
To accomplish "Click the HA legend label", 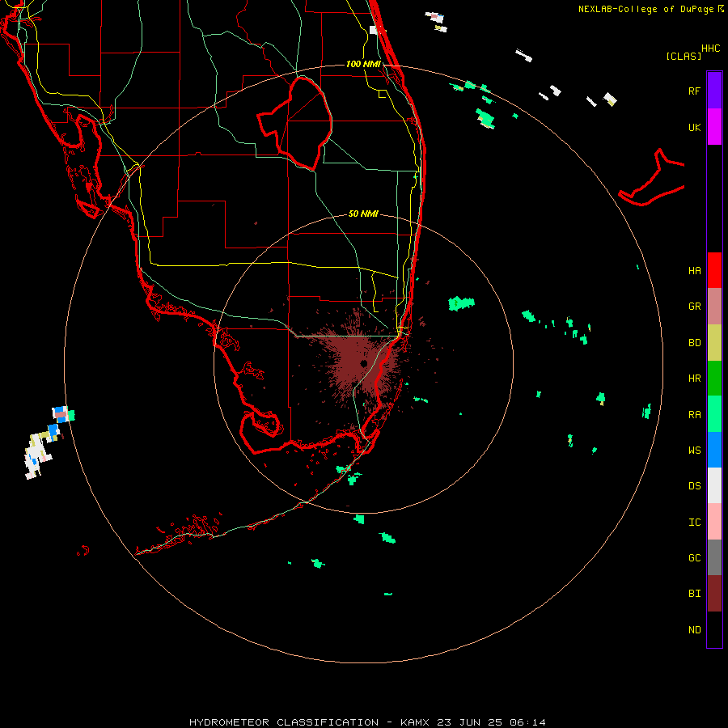I will (694, 271).
